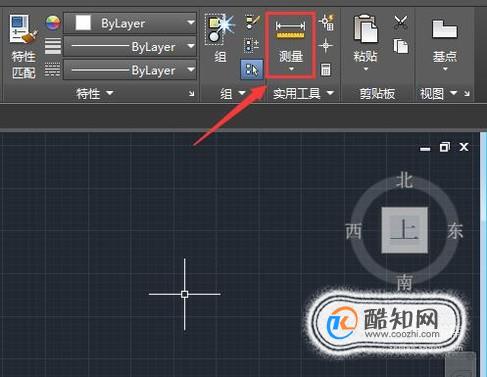Click the group edit pencil icon

point(253,22)
